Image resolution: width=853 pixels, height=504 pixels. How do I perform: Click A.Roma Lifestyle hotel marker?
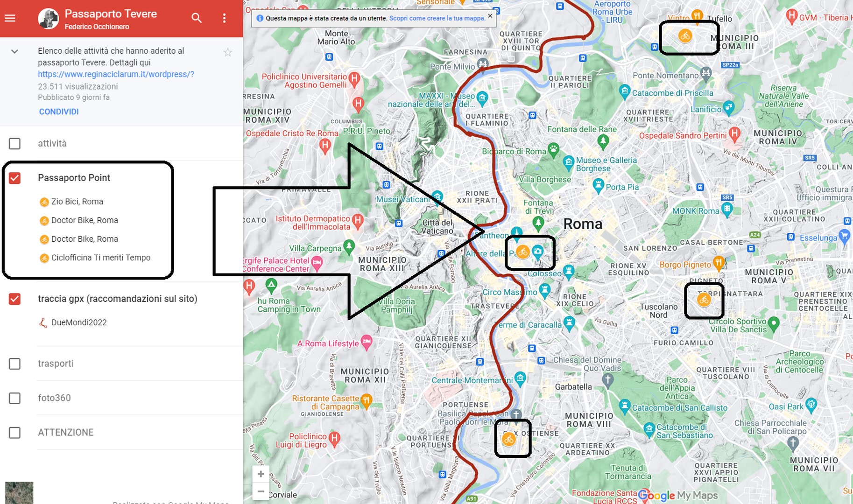tap(367, 343)
